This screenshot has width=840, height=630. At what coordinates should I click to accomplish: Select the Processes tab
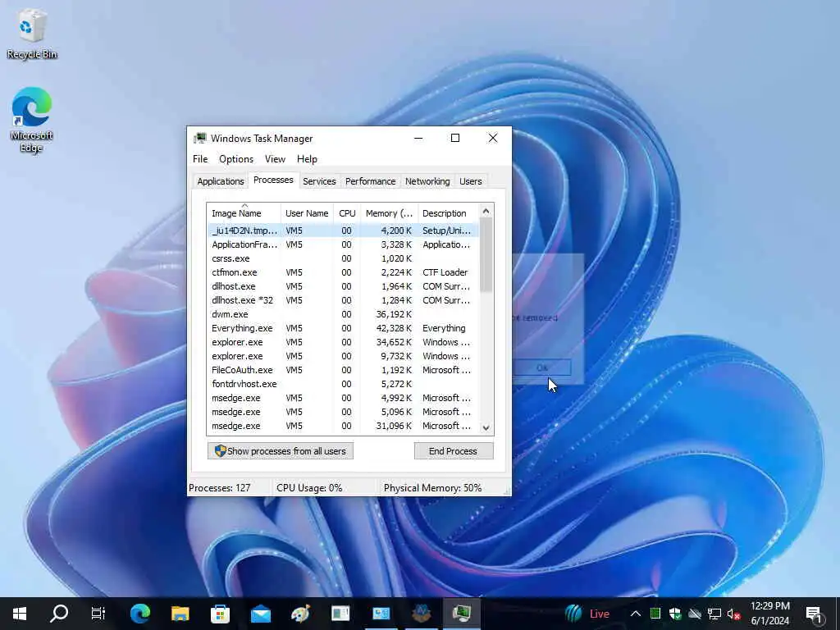(273, 180)
